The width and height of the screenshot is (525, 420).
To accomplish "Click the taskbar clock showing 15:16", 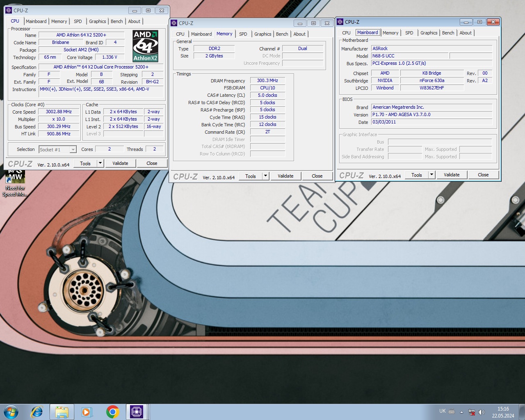I will tap(503, 412).
